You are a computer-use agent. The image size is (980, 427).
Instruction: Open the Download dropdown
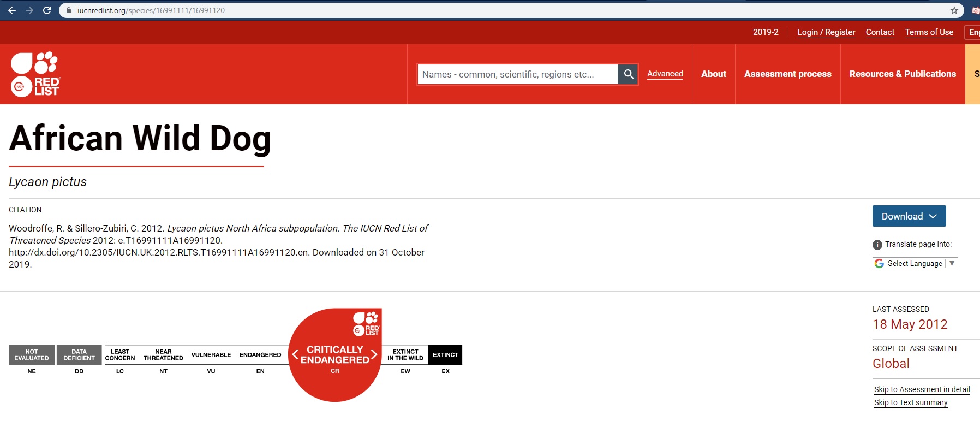[909, 216]
